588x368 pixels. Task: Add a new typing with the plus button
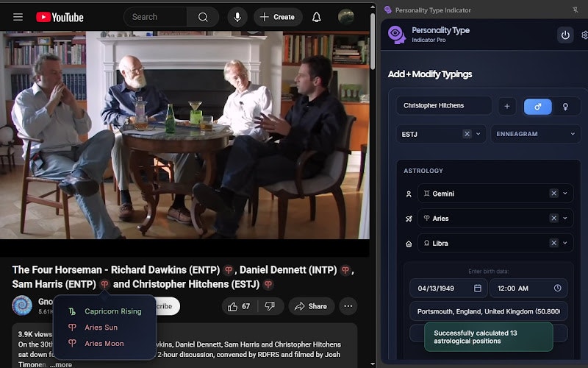click(x=506, y=106)
